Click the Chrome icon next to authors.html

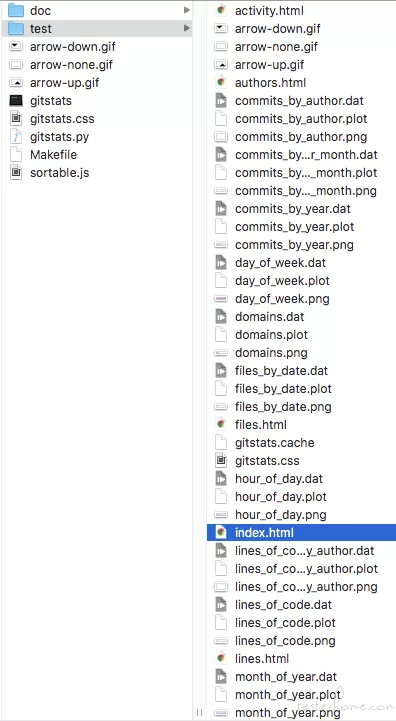tap(221, 83)
